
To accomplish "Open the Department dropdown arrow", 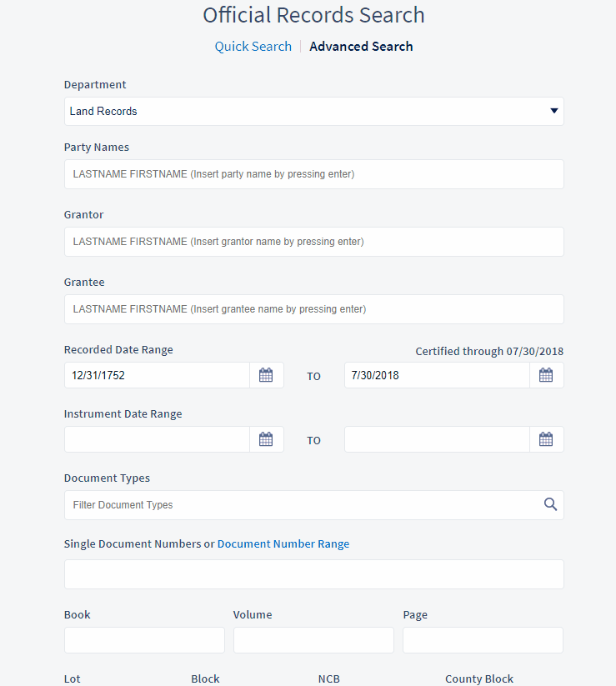I will click(x=553, y=110).
